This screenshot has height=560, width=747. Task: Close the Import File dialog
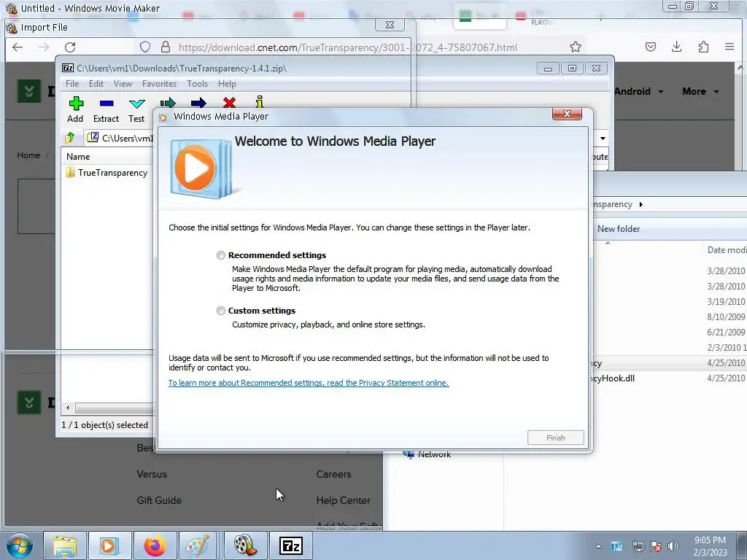(390, 25)
